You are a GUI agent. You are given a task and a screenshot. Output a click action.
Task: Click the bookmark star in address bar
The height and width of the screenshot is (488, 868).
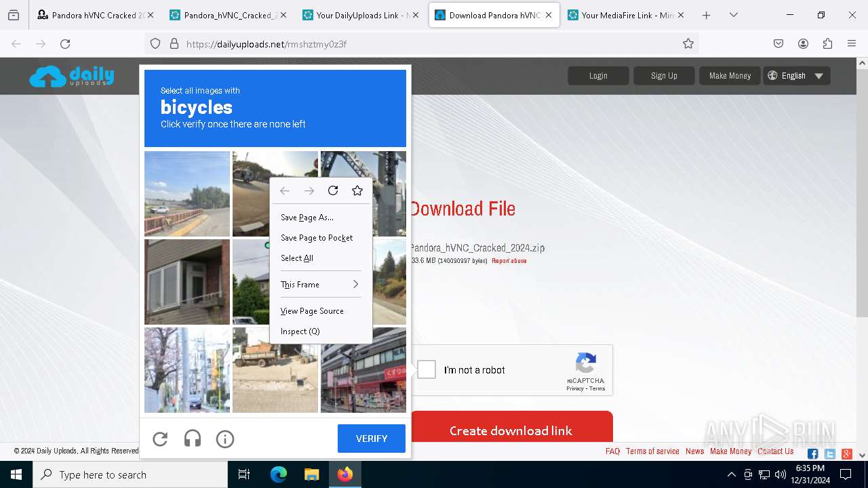[x=688, y=43]
